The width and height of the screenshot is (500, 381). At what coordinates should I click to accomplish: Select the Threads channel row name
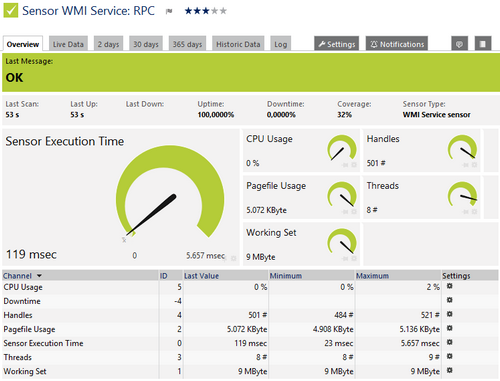(18, 357)
